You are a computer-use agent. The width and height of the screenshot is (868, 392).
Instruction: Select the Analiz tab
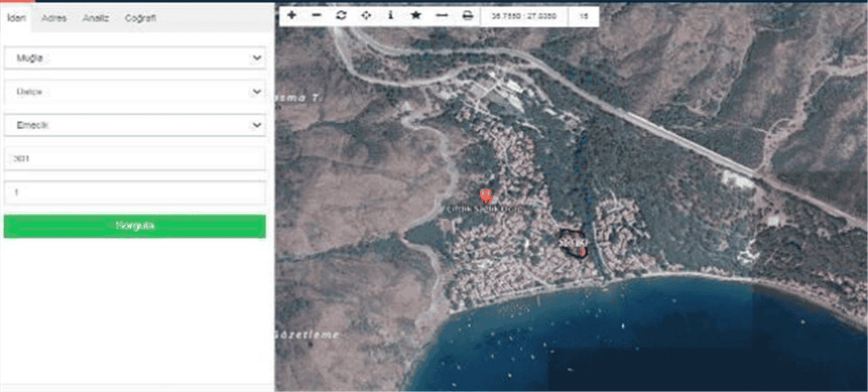(x=96, y=18)
